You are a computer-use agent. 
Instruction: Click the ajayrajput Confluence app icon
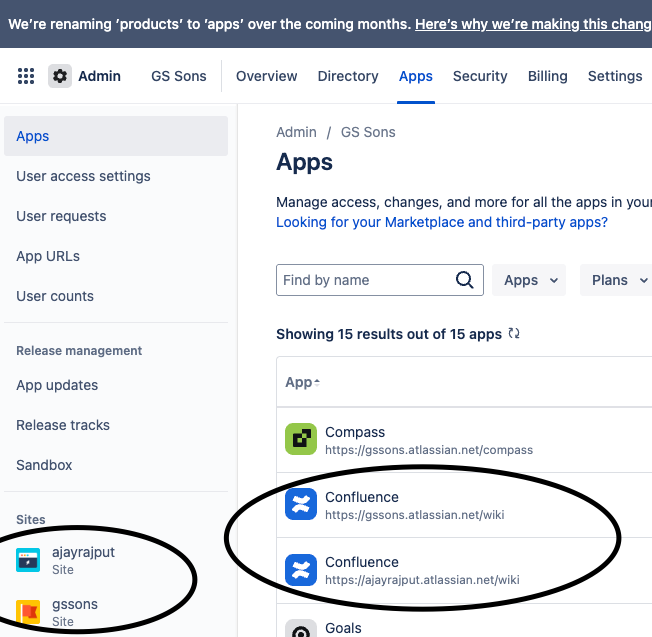(301, 570)
